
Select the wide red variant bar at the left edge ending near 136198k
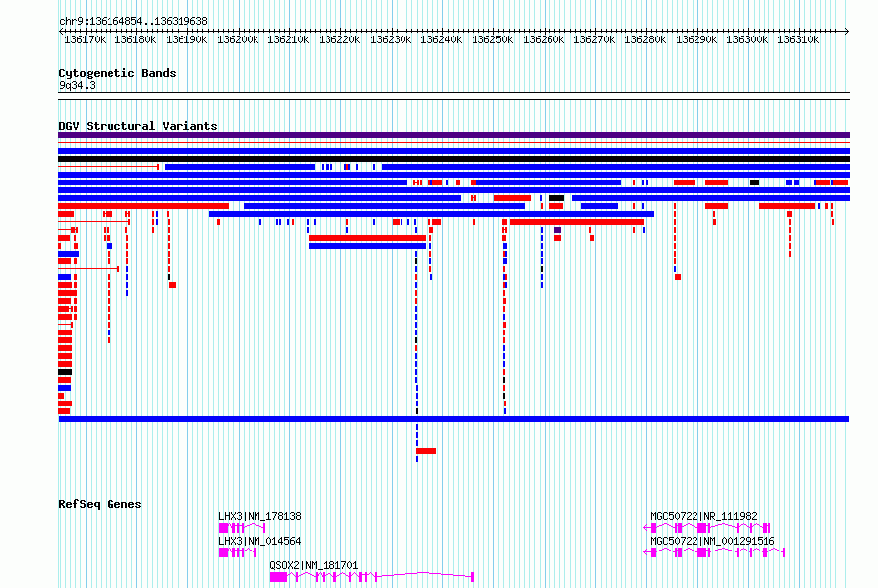(x=143, y=206)
